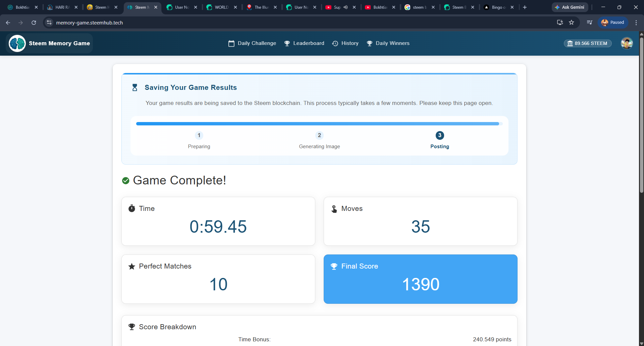Click the scrollbar down arrow

point(641,343)
